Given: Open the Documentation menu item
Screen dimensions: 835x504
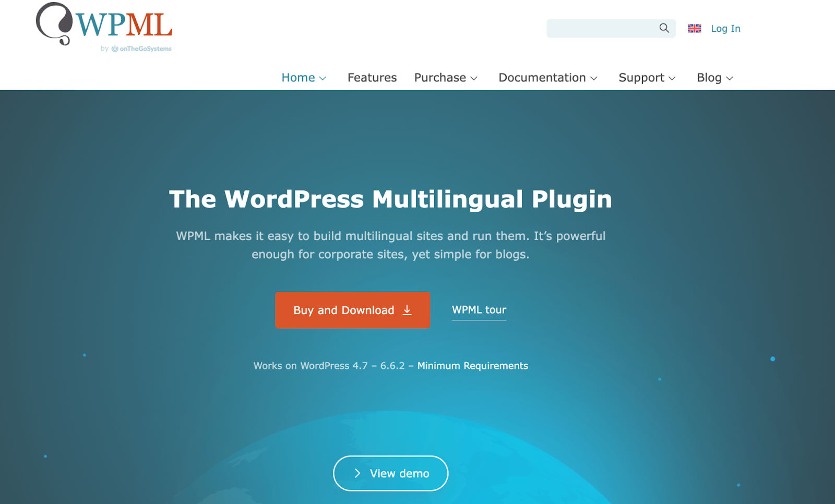Looking at the screenshot, I should [x=542, y=78].
